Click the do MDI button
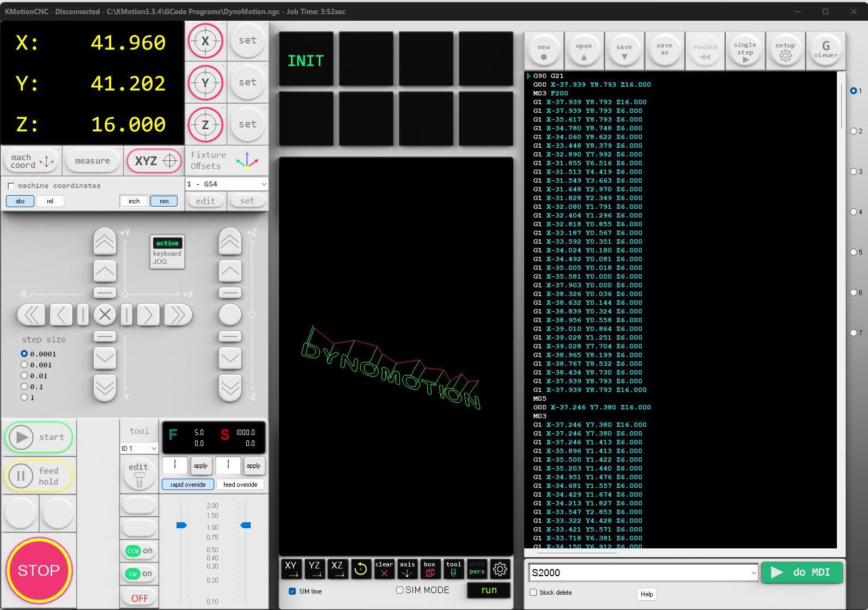The height and width of the screenshot is (610, 868). point(802,572)
